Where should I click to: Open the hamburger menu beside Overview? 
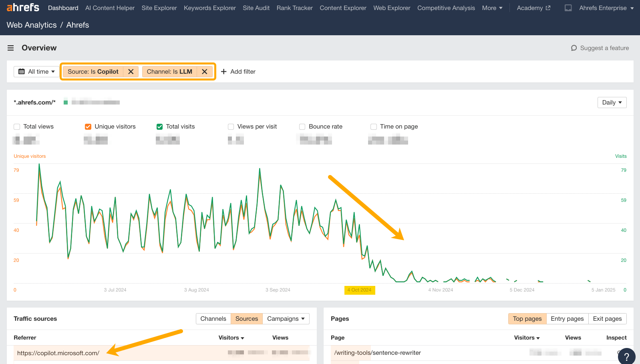point(11,48)
